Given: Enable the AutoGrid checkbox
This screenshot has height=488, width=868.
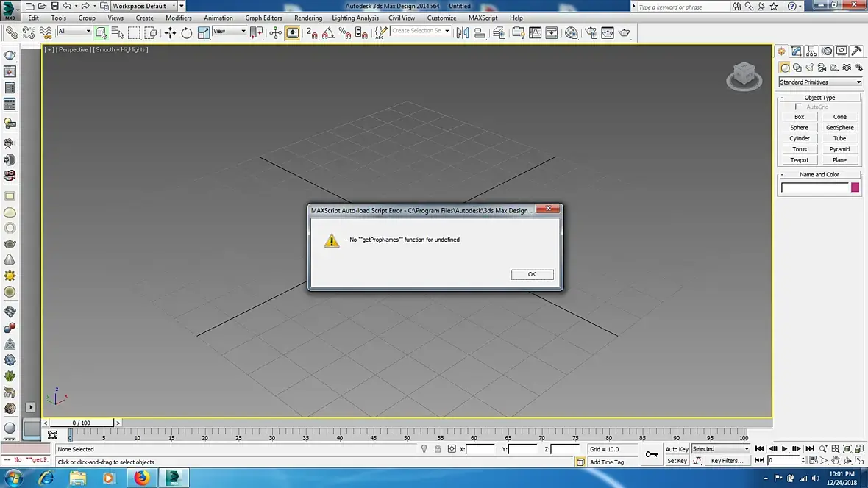Looking at the screenshot, I should [798, 107].
